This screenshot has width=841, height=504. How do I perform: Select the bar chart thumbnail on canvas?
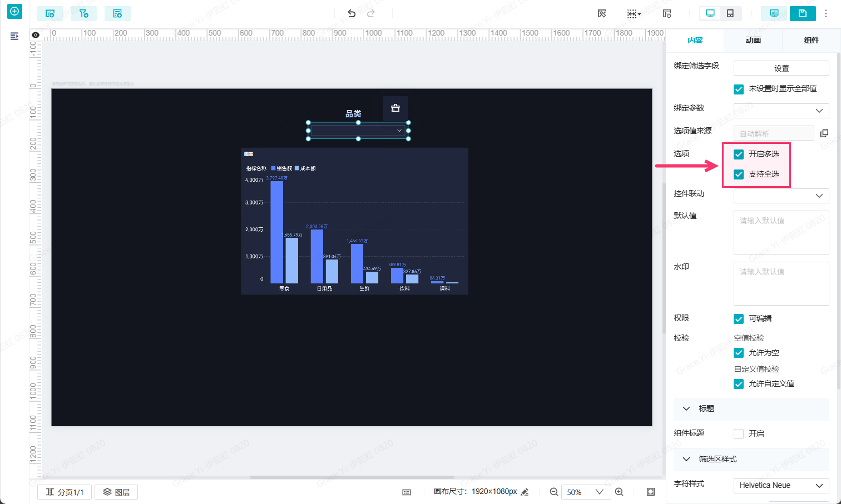point(354,221)
